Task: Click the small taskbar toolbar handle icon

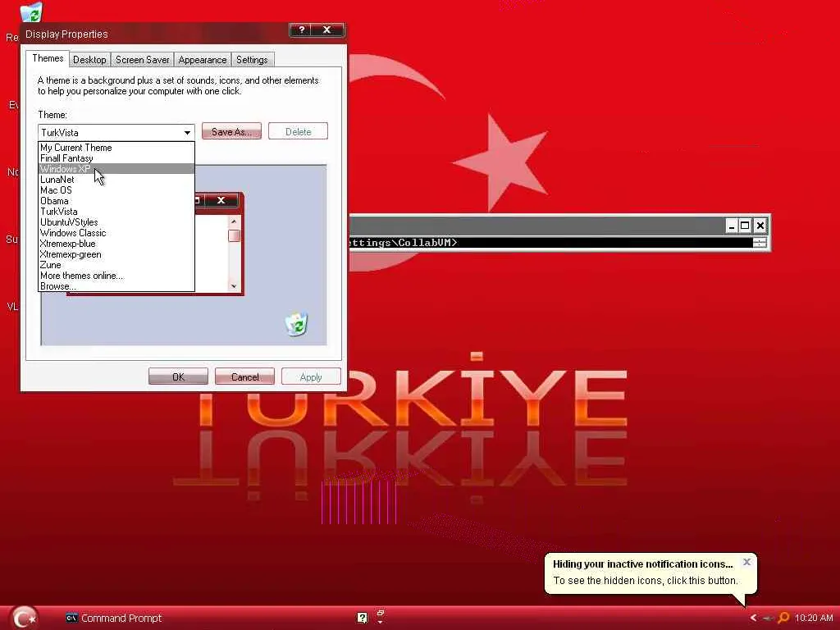Action: [381, 616]
